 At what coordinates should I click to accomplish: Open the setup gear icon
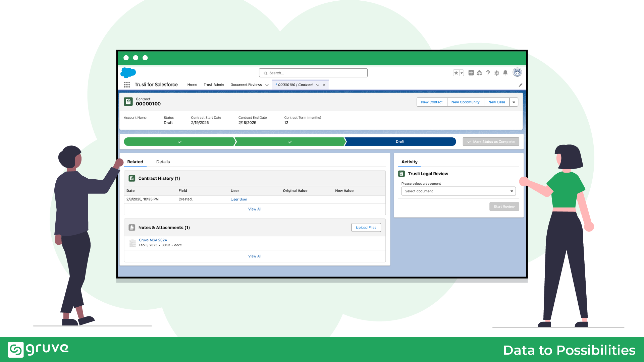pyautogui.click(x=497, y=73)
